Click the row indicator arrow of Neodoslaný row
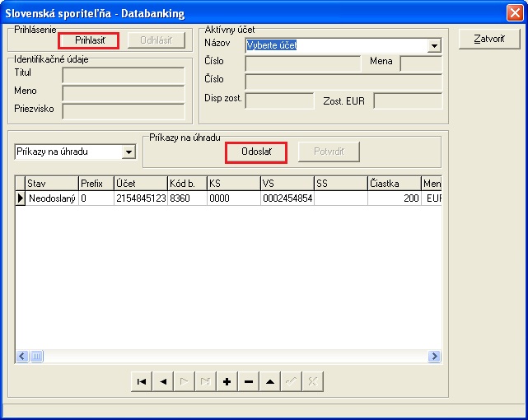Image resolution: width=528 pixels, height=420 pixels. [21, 198]
